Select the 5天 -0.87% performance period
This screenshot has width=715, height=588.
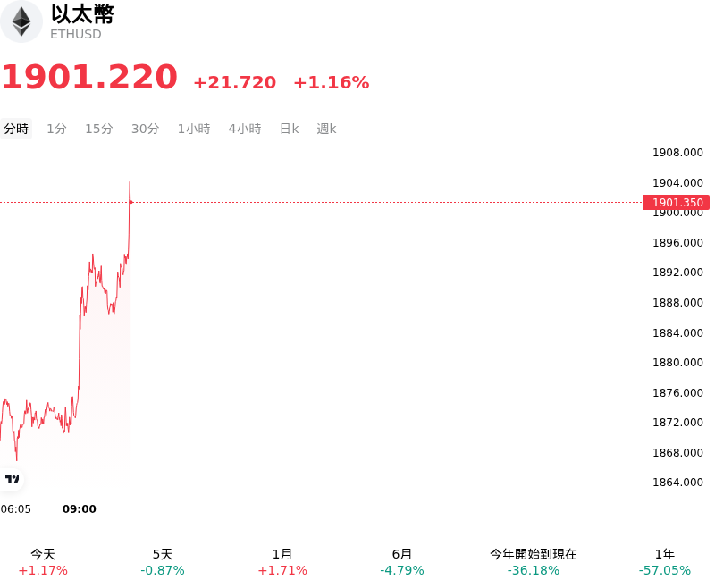pos(163,562)
